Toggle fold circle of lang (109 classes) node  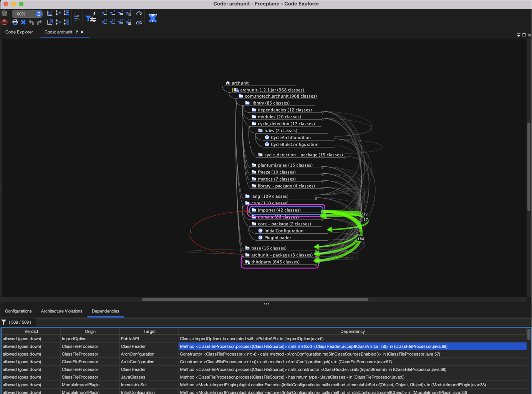point(316,199)
